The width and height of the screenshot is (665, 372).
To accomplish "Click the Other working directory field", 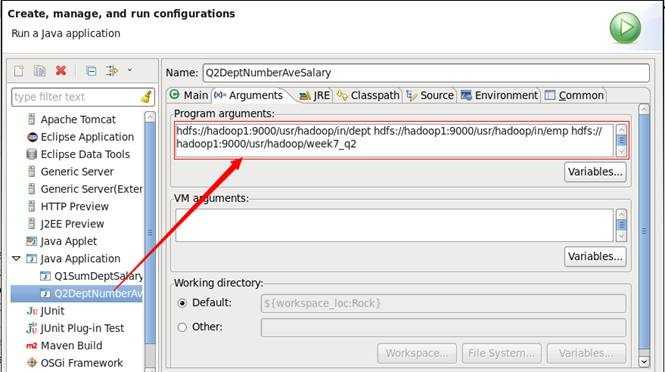I will (x=443, y=327).
